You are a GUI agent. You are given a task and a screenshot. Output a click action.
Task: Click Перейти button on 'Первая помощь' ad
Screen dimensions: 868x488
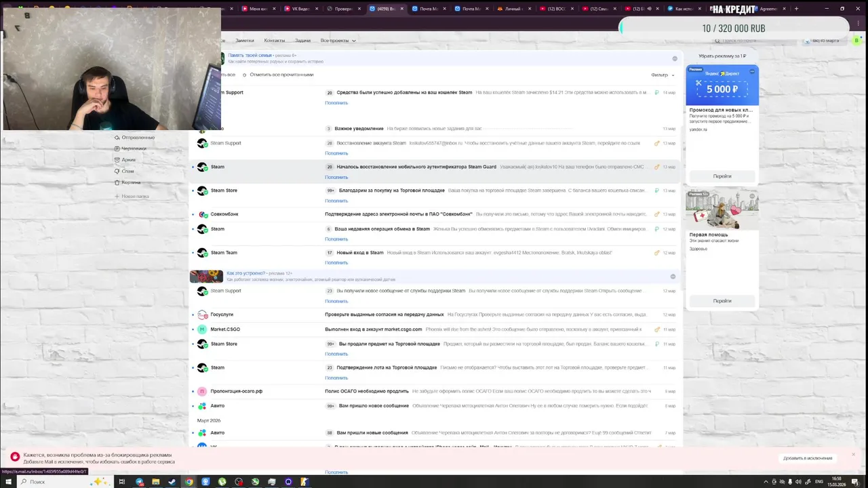(x=722, y=301)
